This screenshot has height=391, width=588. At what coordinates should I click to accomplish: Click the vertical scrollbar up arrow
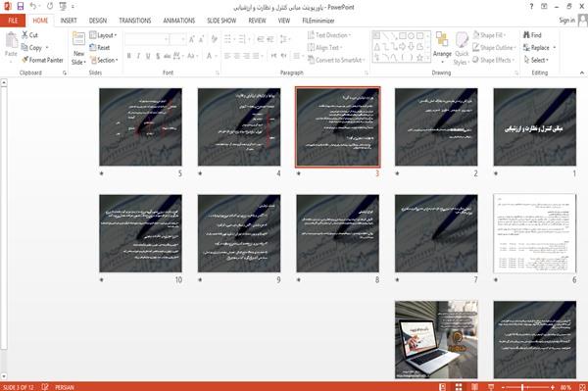pos(4,82)
